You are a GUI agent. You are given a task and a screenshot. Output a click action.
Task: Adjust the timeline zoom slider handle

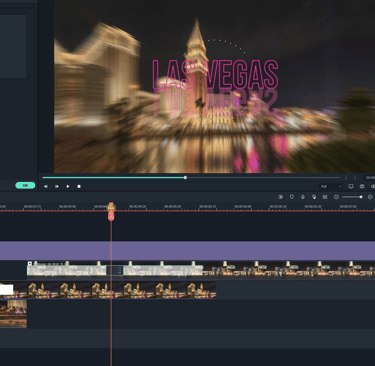pos(361,197)
